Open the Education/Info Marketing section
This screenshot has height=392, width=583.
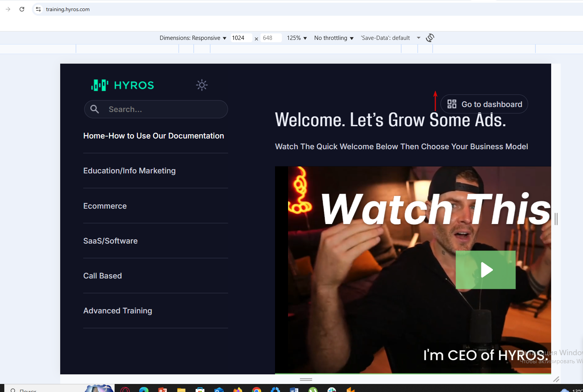(129, 171)
